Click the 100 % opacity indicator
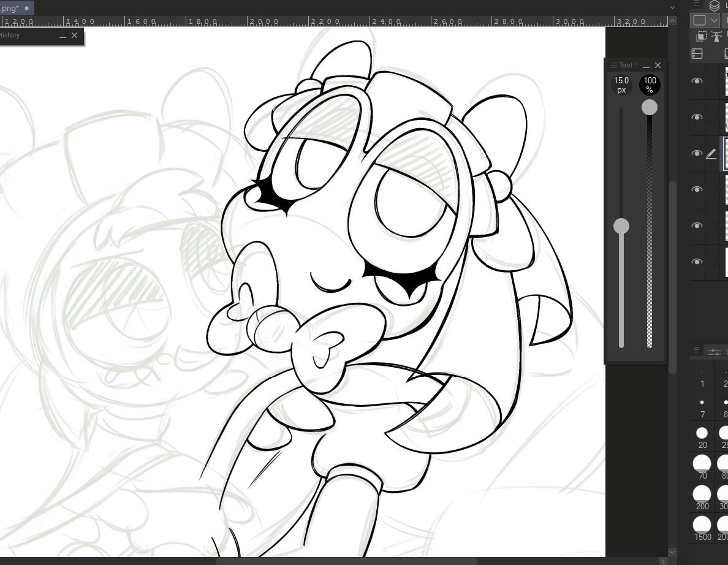This screenshot has height=565, width=728. tap(650, 85)
